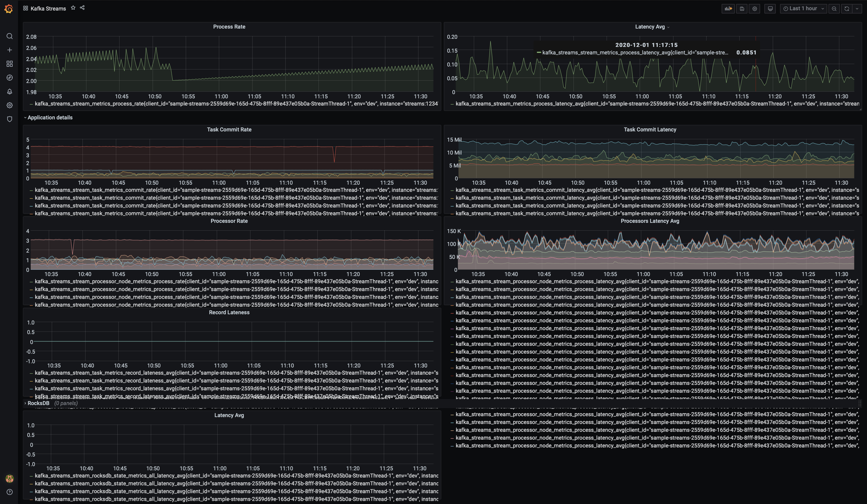Open search in the left sidebar
The image size is (867, 504).
tap(10, 36)
